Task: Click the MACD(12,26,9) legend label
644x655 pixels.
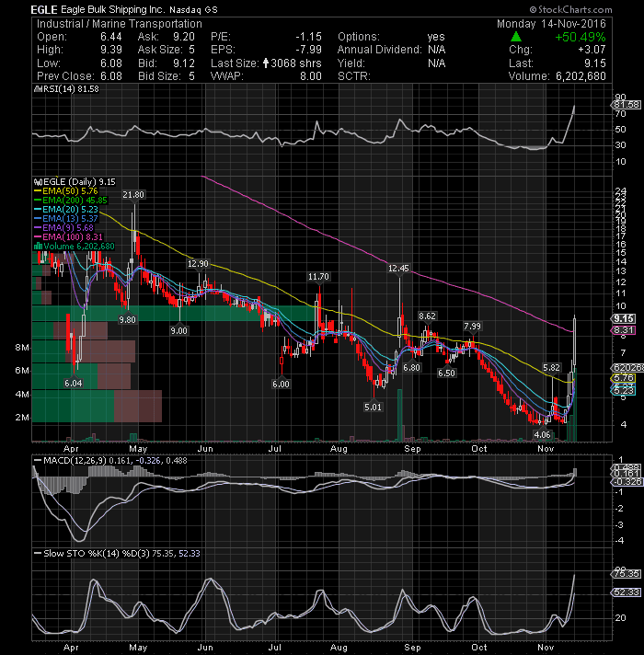Action: (x=110, y=460)
